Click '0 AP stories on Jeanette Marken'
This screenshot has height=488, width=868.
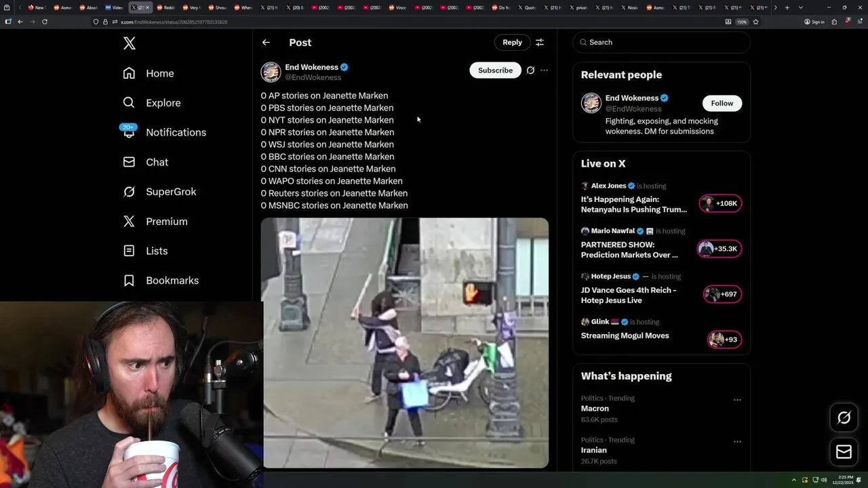(324, 96)
